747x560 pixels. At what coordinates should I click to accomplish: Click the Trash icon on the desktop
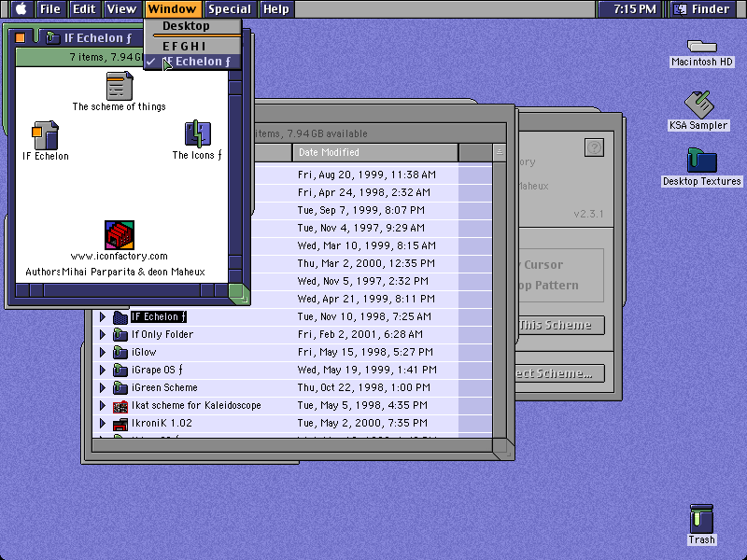701,519
